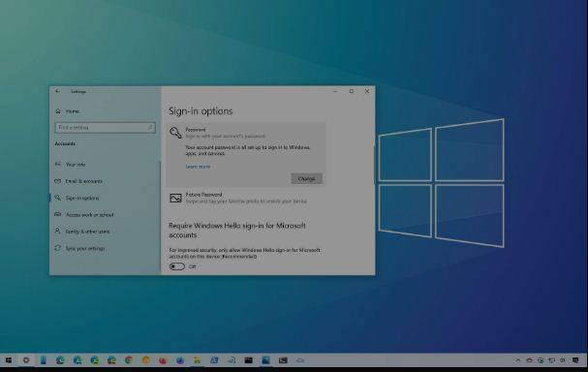The width and height of the screenshot is (588, 372).
Task: Follow the Learn more link
Action: coord(198,167)
